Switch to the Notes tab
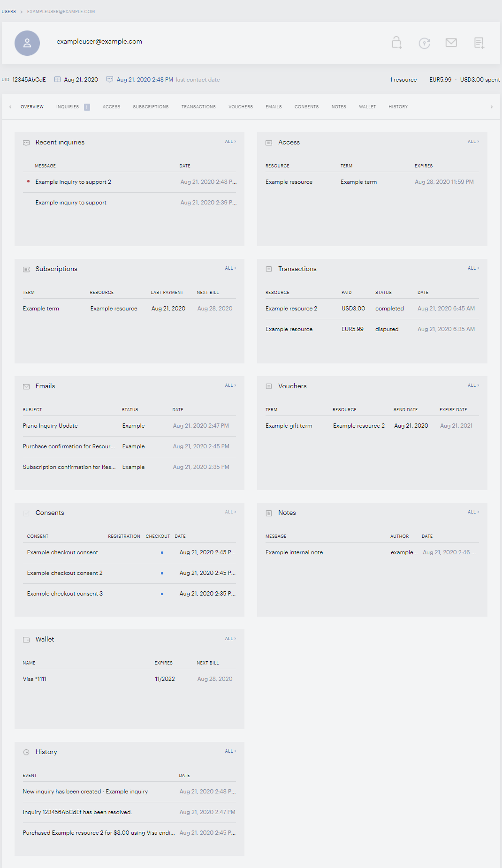 (339, 107)
